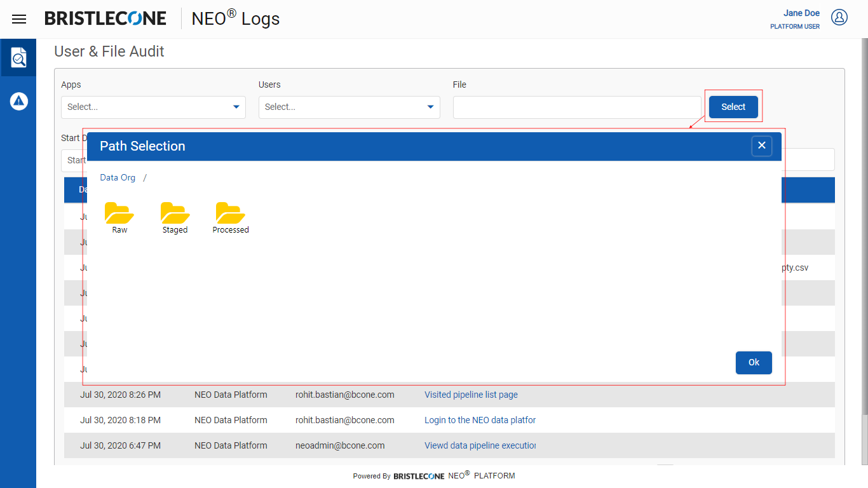Expand the Apps dropdown
This screenshot has height=488, width=868.
(153, 107)
